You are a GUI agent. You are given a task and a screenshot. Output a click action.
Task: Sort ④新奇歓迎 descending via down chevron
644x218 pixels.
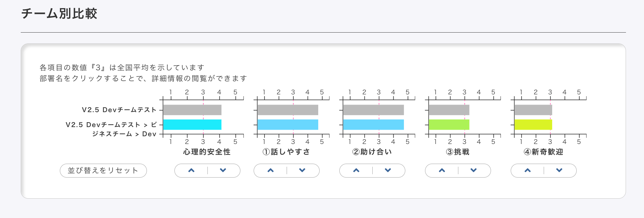pyautogui.click(x=559, y=170)
